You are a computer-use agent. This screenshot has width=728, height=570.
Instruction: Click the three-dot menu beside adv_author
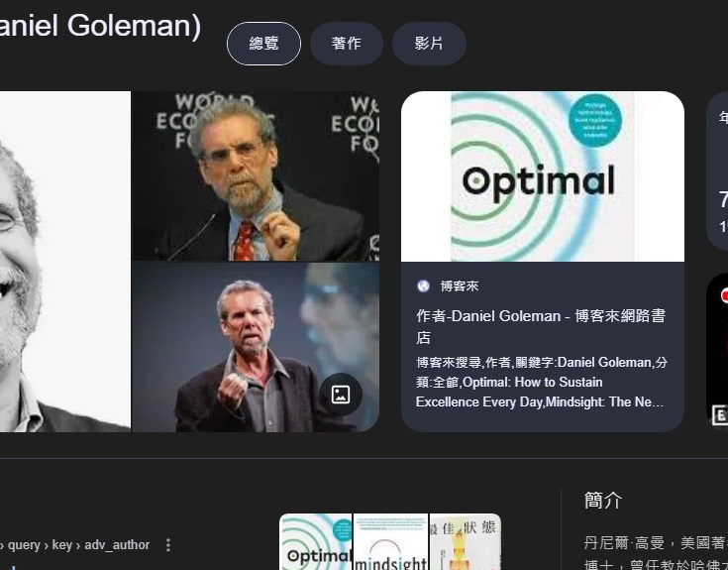pyautogui.click(x=168, y=545)
